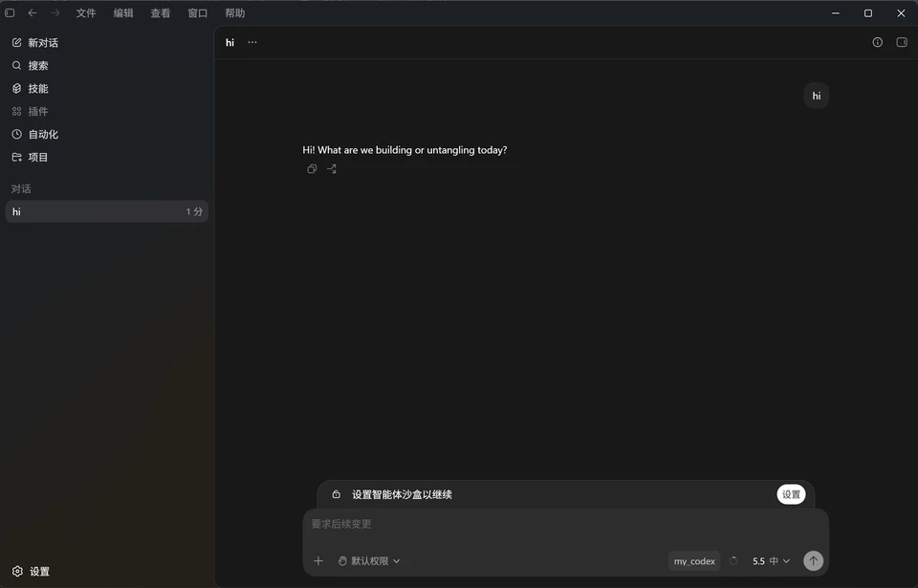918x588 pixels.
Task: Click the 设置 button in sandbox banner
Action: pos(791,494)
